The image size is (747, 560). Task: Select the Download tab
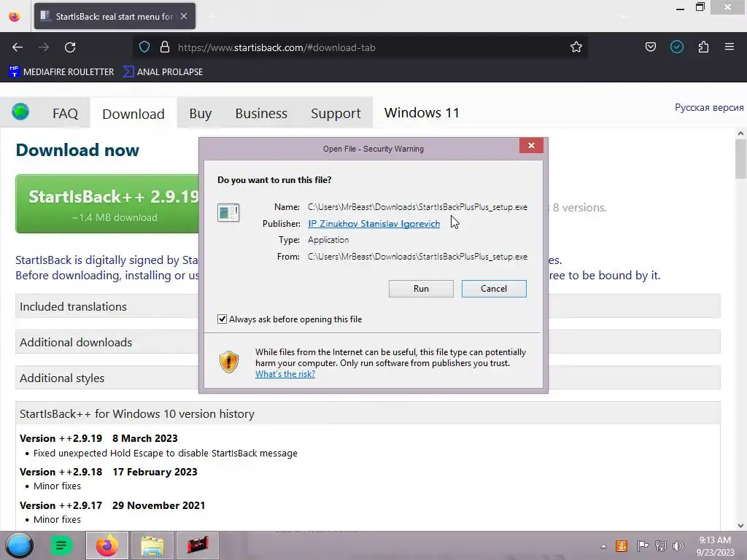(x=133, y=114)
